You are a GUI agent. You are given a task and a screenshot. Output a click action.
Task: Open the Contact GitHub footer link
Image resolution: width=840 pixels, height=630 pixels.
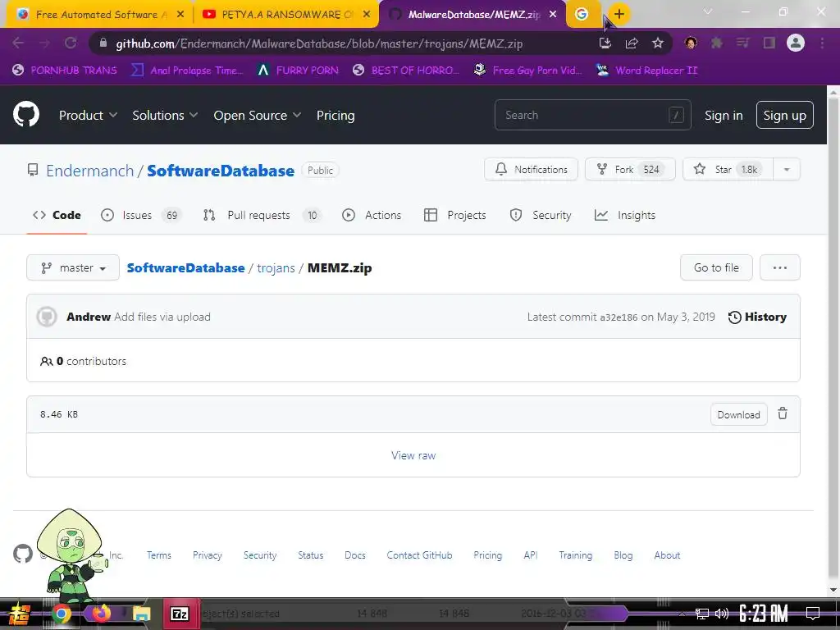[x=419, y=555]
